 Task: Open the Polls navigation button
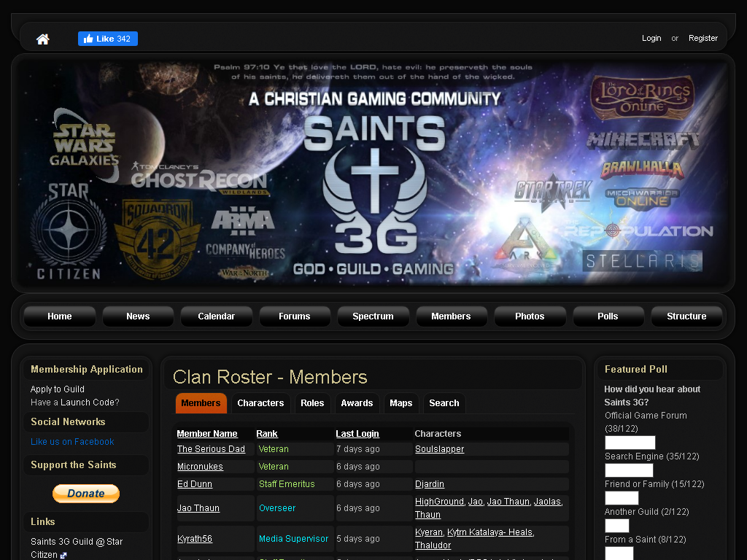[608, 316]
